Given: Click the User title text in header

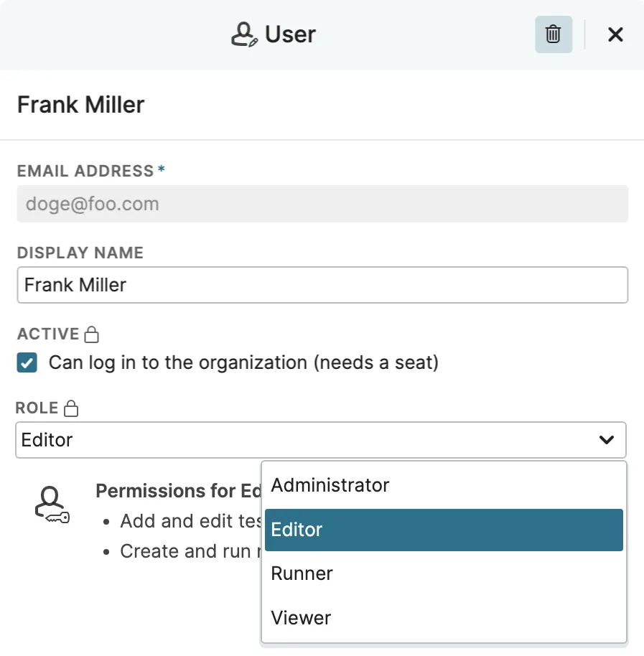Looking at the screenshot, I should [x=290, y=34].
